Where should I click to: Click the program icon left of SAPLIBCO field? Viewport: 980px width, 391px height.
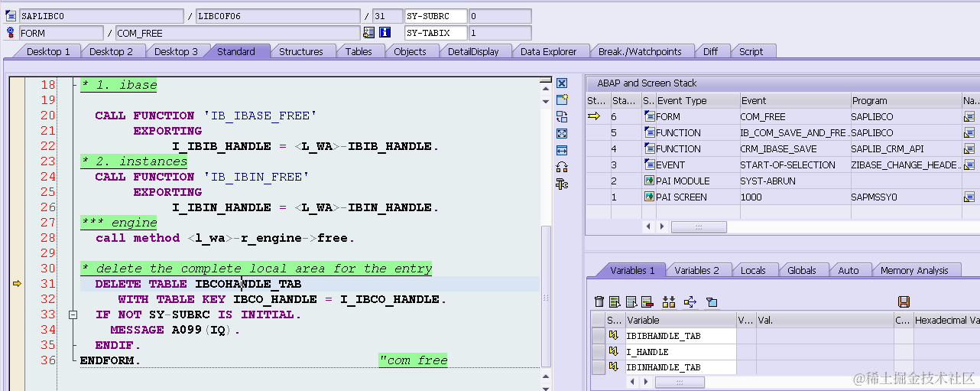[10, 16]
